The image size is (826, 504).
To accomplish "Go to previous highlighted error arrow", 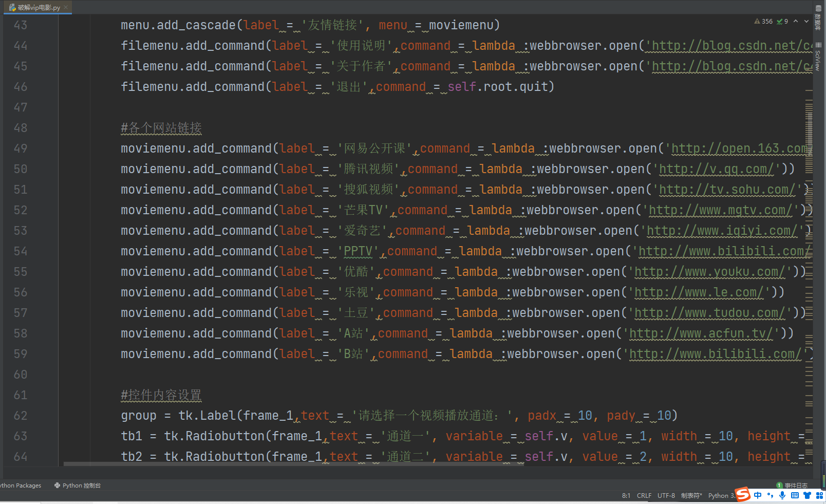I will 796,21.
